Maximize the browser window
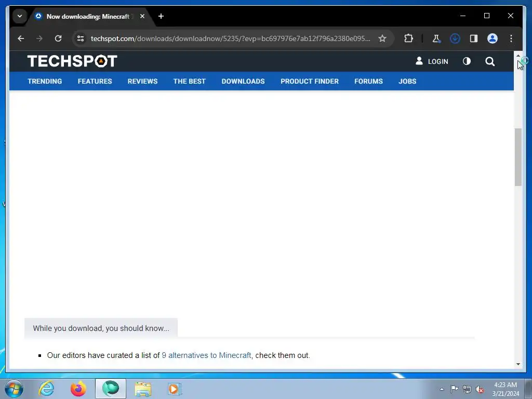The width and height of the screenshot is (532, 399). tap(486, 16)
